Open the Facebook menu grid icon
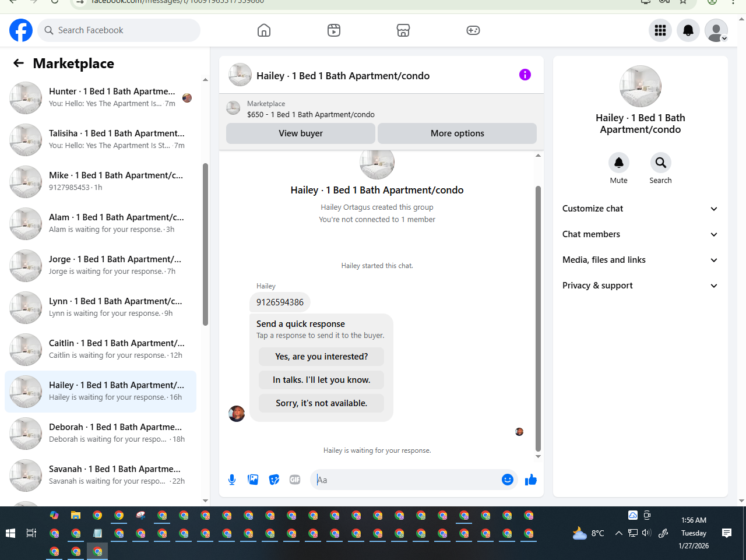This screenshot has width=746, height=560. (x=660, y=30)
